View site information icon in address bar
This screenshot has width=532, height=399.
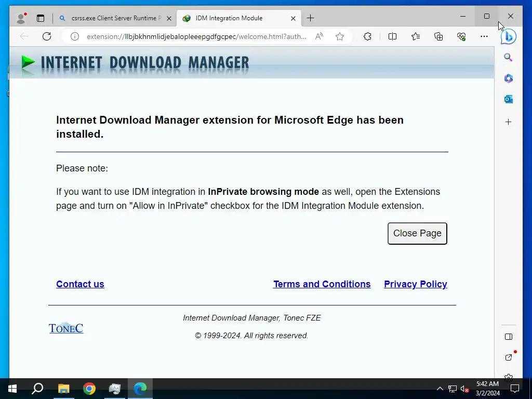(x=75, y=36)
